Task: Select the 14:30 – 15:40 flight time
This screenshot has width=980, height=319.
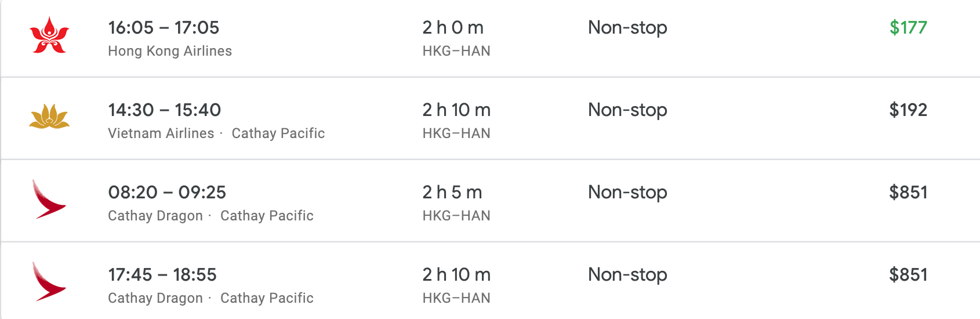Action: tap(165, 110)
